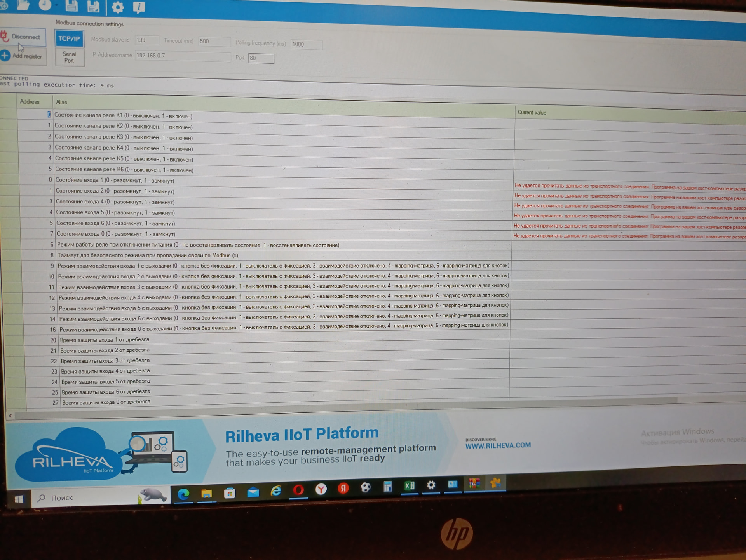Launch Opera browser from the taskbar

pos(298,490)
